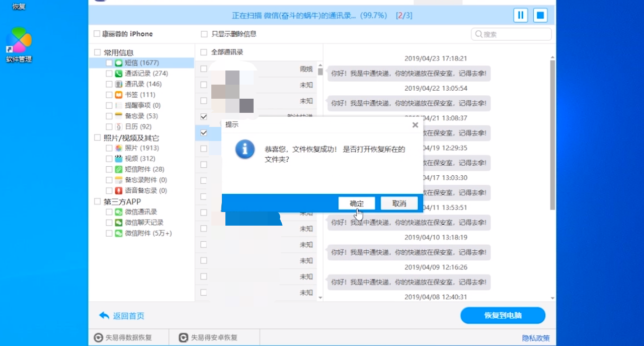Open the 隐私政策 link
This screenshot has width=644, height=346.
click(x=536, y=338)
